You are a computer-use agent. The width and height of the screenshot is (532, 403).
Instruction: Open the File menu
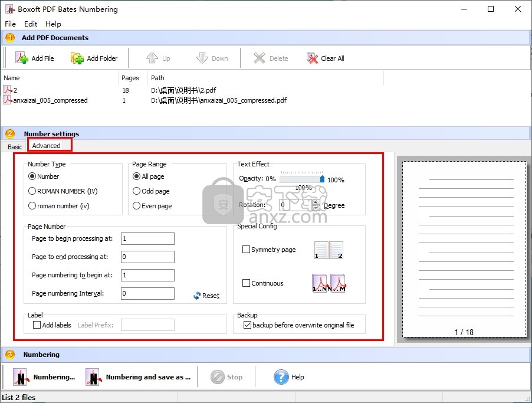coord(10,24)
